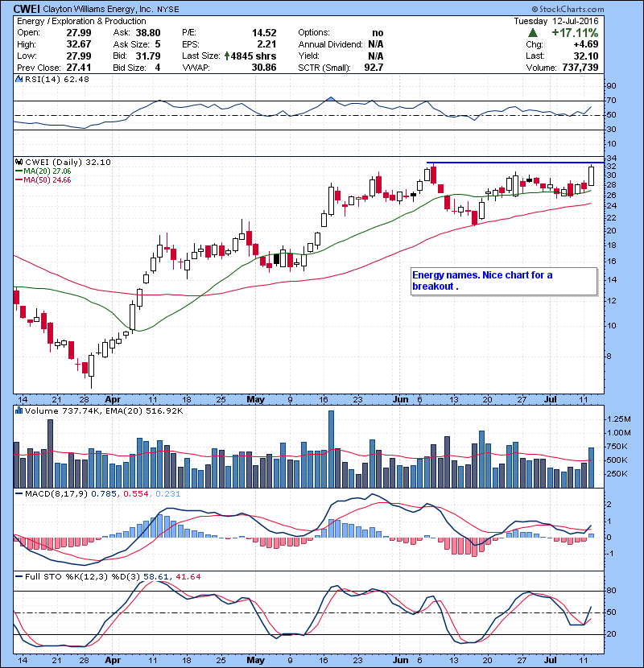Viewport: 644px width, 668px height.
Task: Click the Bid value 31.79
Action: [x=148, y=56]
